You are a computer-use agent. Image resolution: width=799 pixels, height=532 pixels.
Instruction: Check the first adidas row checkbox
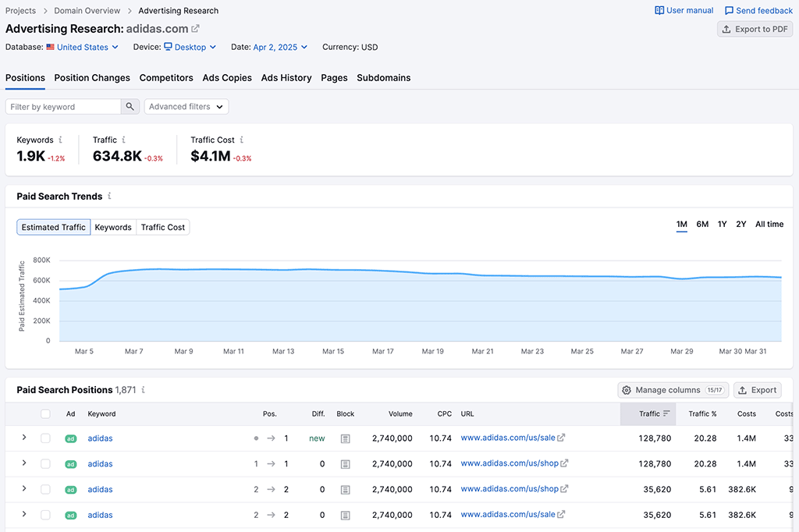click(45, 438)
